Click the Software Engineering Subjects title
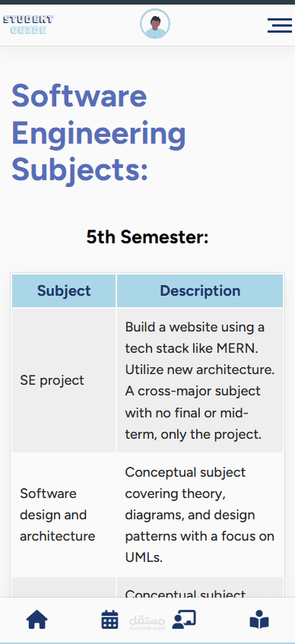 point(99,132)
